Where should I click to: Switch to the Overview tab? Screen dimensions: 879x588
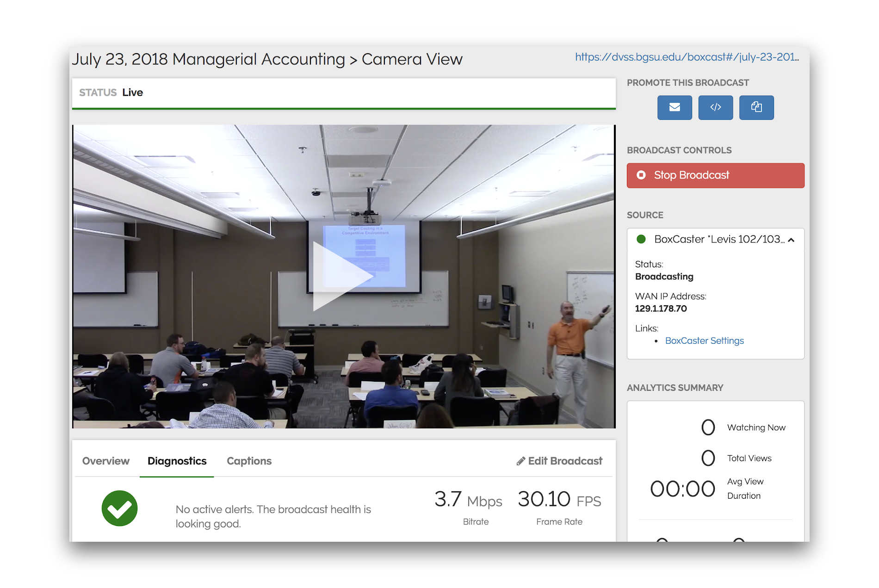point(105,461)
